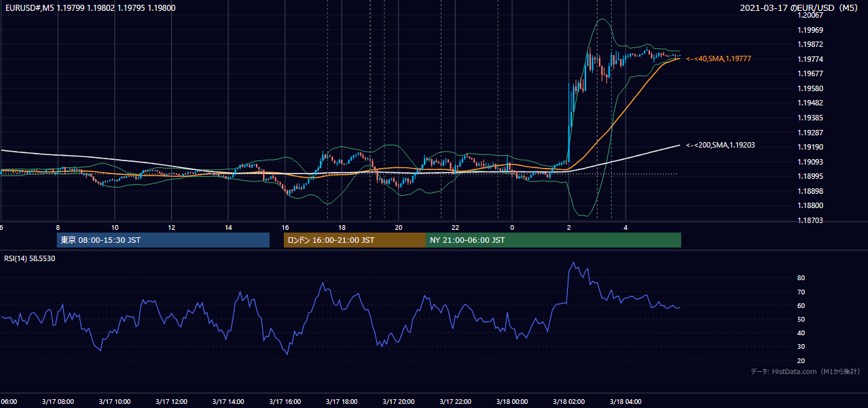This screenshot has height=408, width=868.
Task: Click price axis value 1.18898
Action: pos(810,191)
